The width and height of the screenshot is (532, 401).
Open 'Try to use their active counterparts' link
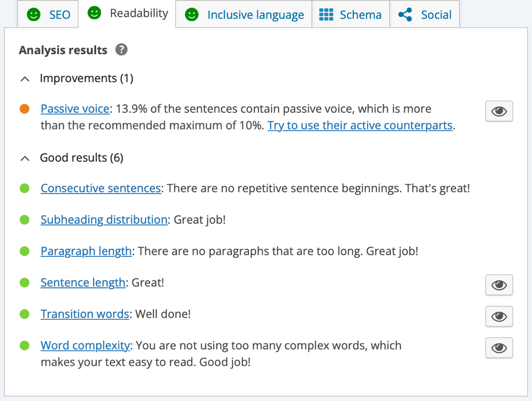click(360, 126)
